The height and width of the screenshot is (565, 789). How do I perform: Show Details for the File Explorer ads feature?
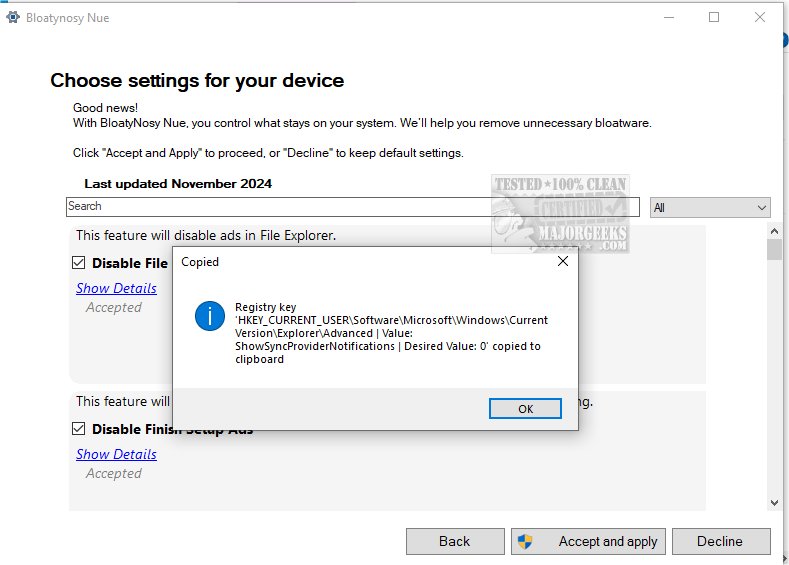116,288
